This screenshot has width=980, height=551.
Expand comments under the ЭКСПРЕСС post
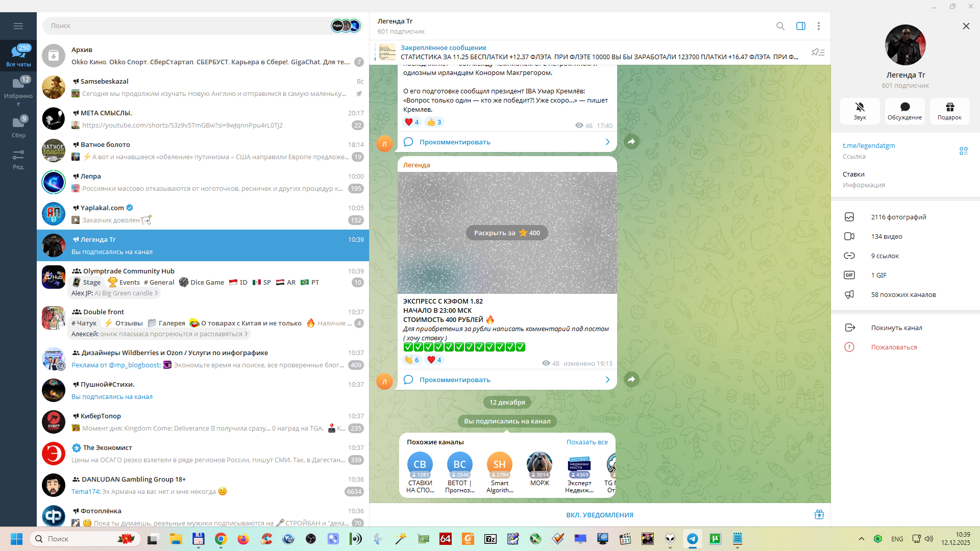507,380
